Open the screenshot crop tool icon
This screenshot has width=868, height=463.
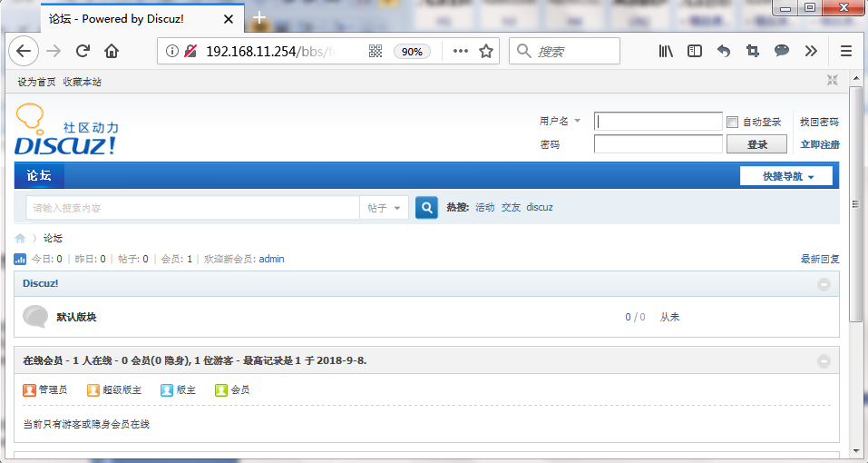tap(752, 51)
